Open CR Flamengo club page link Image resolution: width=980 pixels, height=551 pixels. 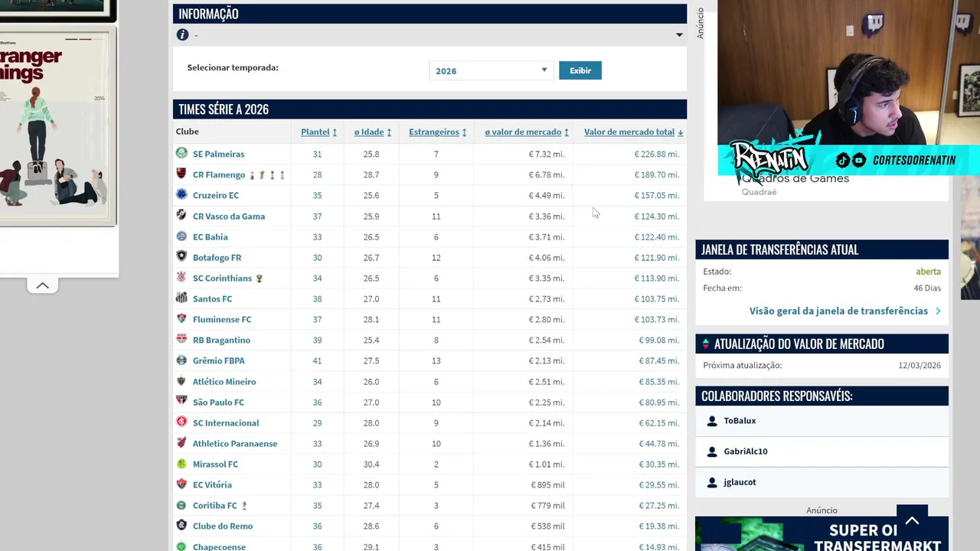219,174
